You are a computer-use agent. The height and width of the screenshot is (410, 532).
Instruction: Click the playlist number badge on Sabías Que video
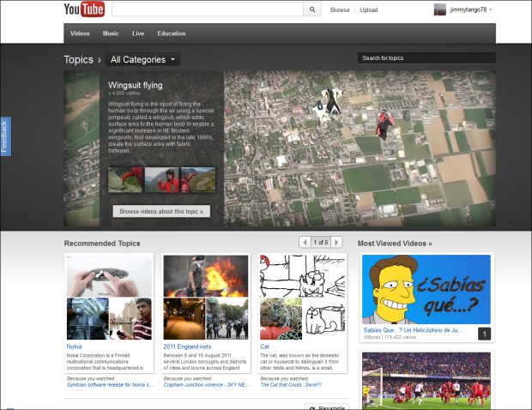484,334
